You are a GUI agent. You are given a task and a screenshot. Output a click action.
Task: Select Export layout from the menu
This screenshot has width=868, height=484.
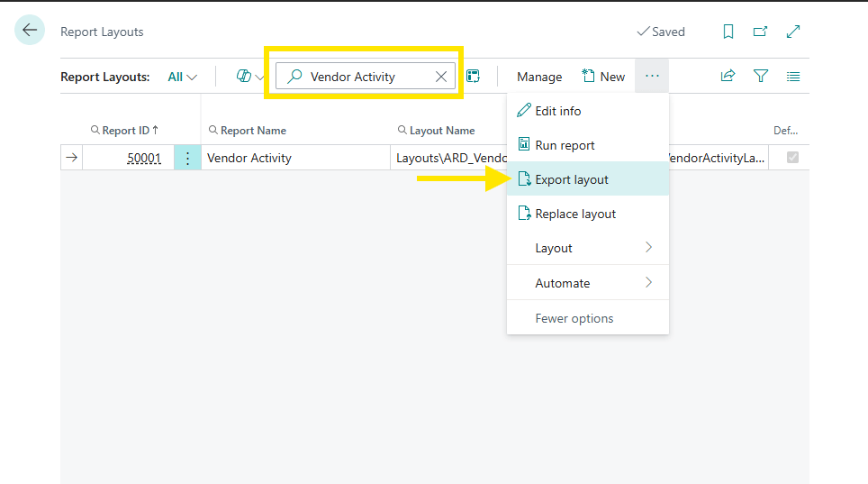click(x=572, y=179)
